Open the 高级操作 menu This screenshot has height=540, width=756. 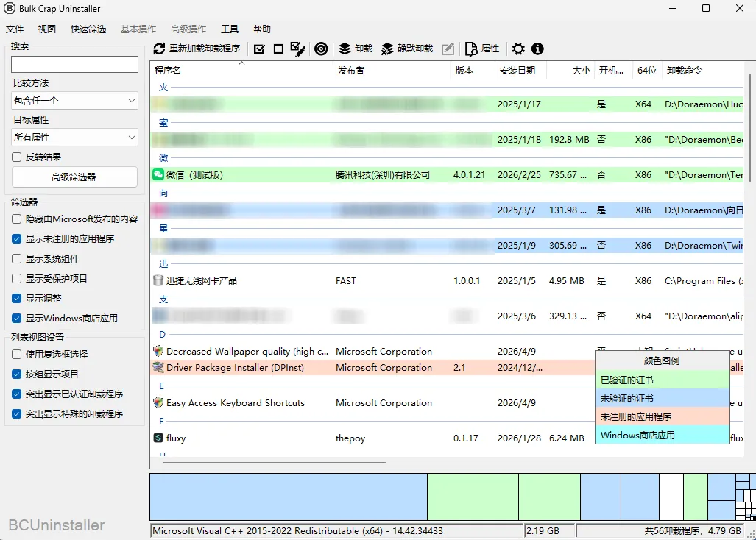(188, 29)
